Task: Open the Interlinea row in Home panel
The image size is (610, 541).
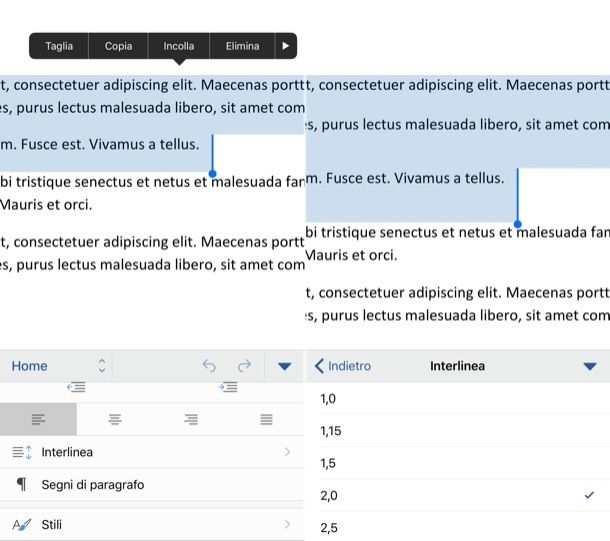Action: (152, 452)
